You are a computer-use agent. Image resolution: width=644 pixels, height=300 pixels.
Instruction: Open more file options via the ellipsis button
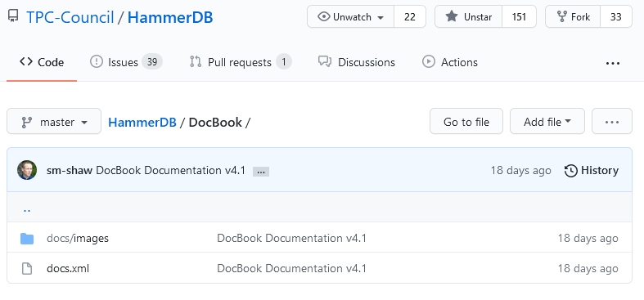point(611,121)
